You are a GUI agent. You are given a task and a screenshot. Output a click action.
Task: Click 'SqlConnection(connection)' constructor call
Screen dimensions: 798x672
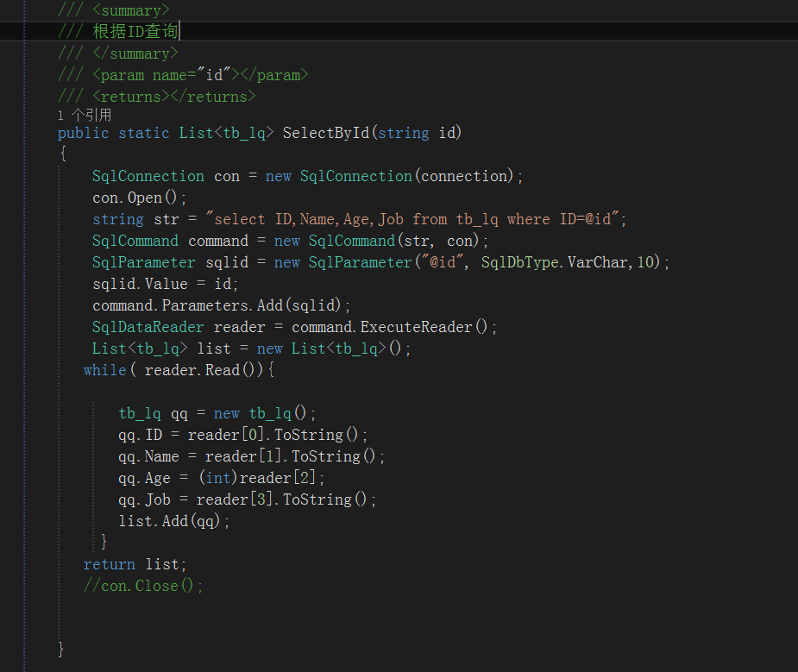pyautogui.click(x=406, y=176)
